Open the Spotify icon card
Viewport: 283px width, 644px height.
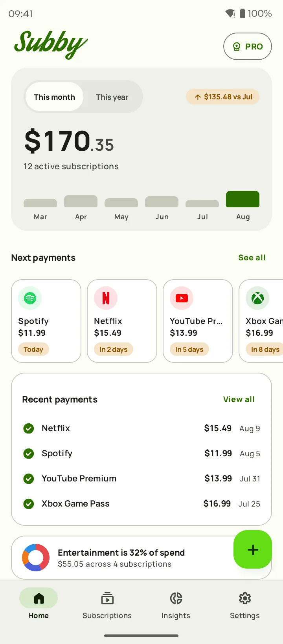point(30,298)
